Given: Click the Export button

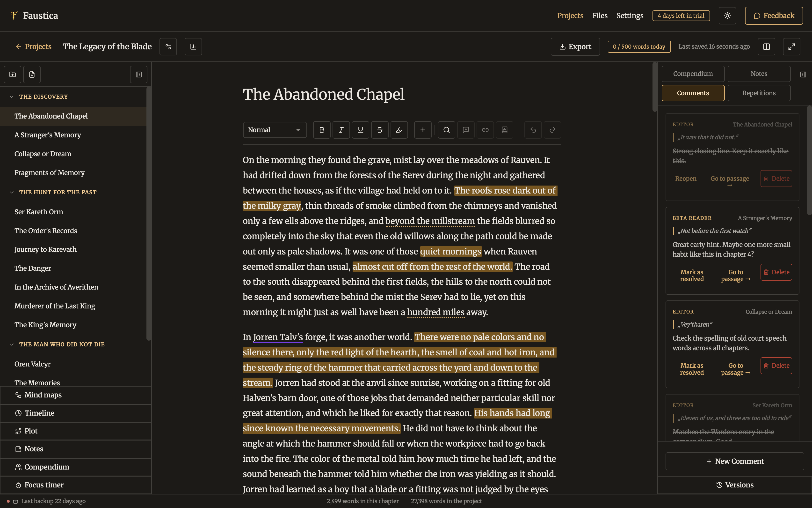Looking at the screenshot, I should click(575, 47).
